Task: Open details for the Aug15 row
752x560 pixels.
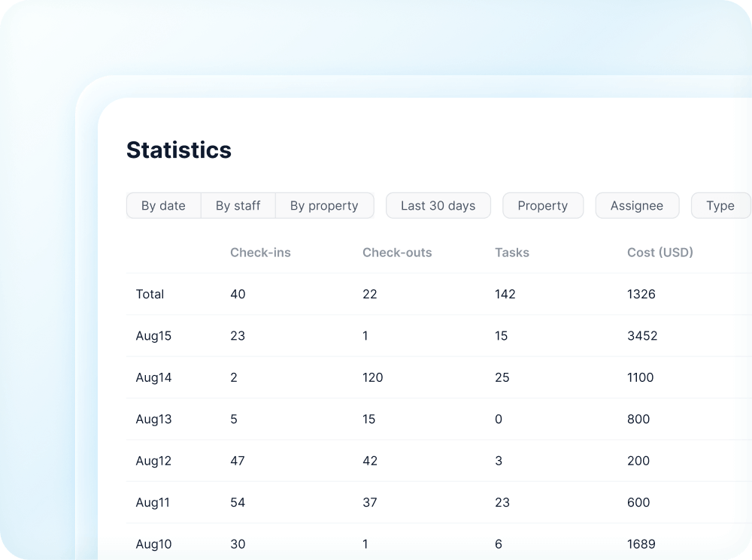Action: tap(153, 336)
